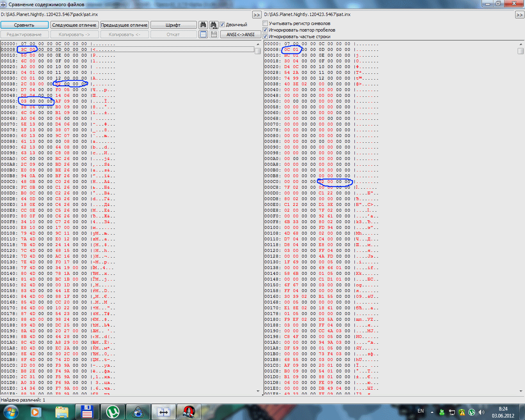Go to Следующее отличие
This screenshot has width=525, height=420.
click(x=74, y=25)
